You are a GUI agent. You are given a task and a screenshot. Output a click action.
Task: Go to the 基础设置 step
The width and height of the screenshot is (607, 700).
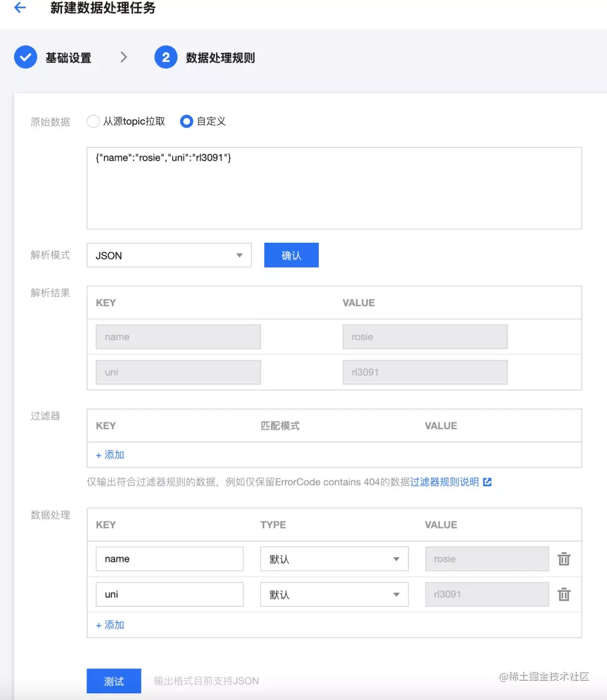pyautogui.click(x=69, y=58)
